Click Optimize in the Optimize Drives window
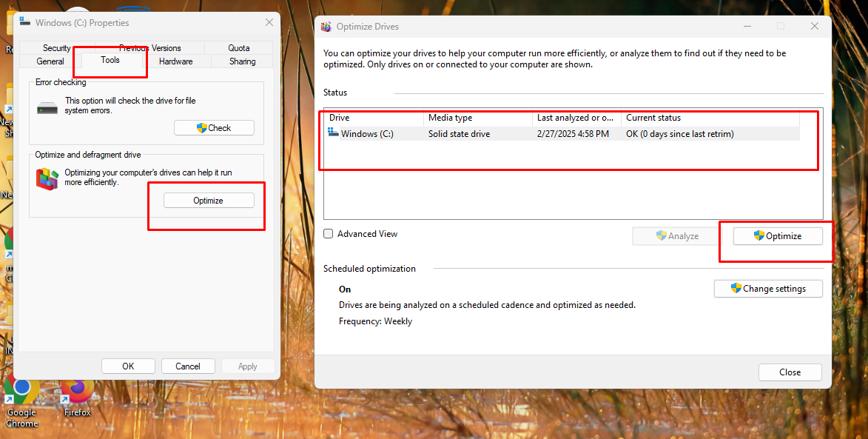The height and width of the screenshot is (439, 868). coord(776,235)
